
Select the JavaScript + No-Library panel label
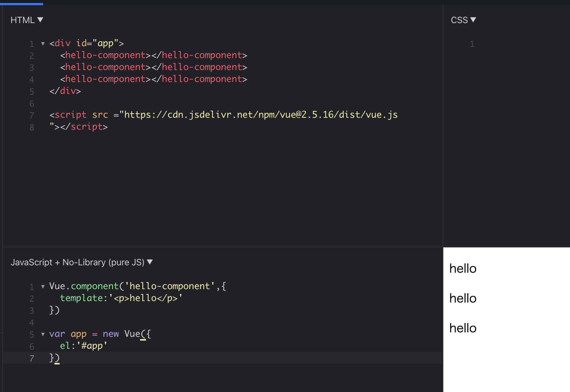pyautogui.click(x=78, y=262)
